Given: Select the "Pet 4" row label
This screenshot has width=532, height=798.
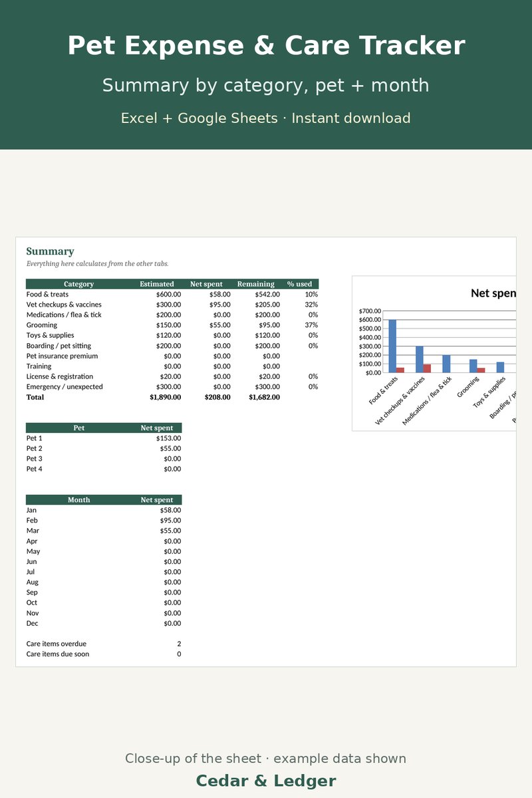Looking at the screenshot, I should (34, 469).
